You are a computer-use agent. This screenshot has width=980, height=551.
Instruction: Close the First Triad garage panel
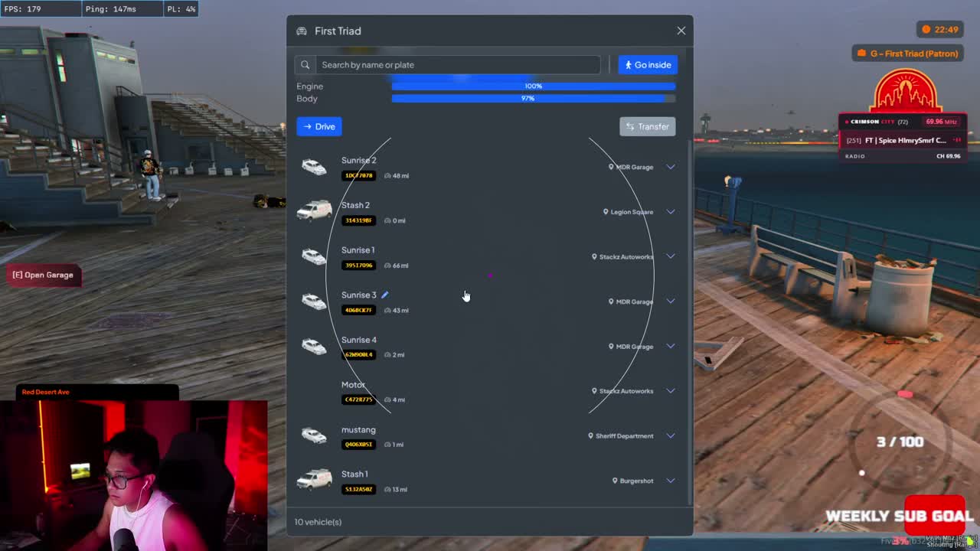tap(681, 31)
